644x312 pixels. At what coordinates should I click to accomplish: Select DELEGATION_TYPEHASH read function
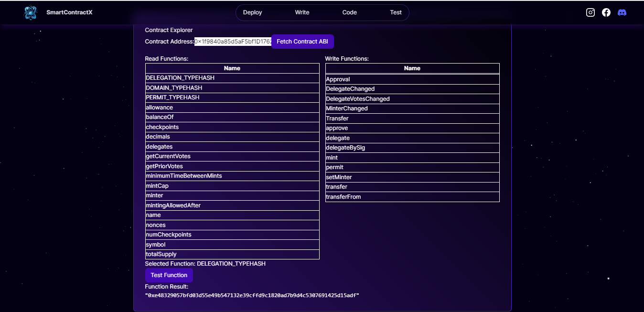232,78
